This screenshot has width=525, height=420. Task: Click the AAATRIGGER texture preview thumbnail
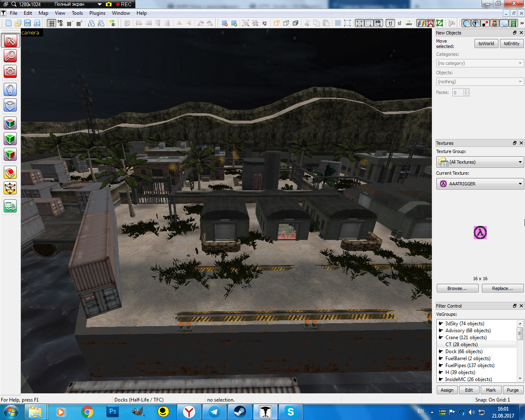(480, 233)
